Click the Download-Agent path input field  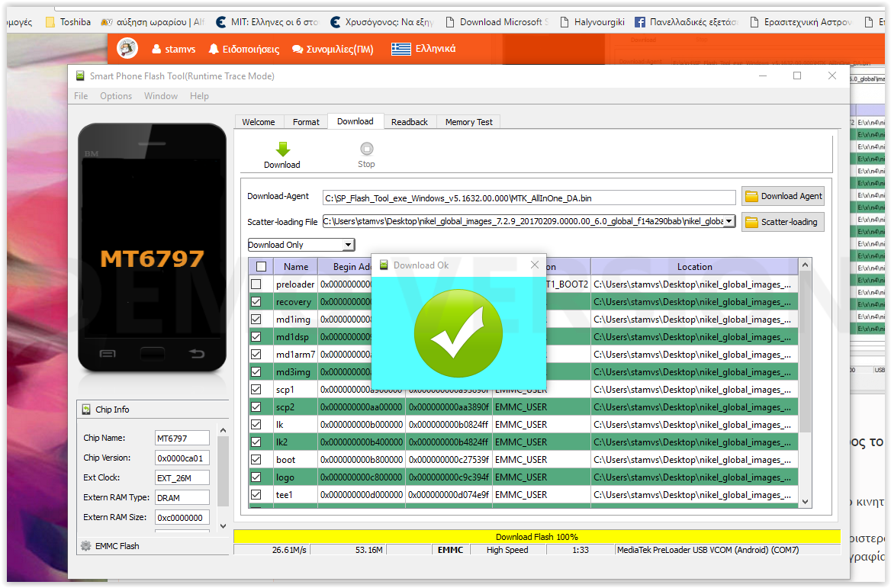point(529,198)
